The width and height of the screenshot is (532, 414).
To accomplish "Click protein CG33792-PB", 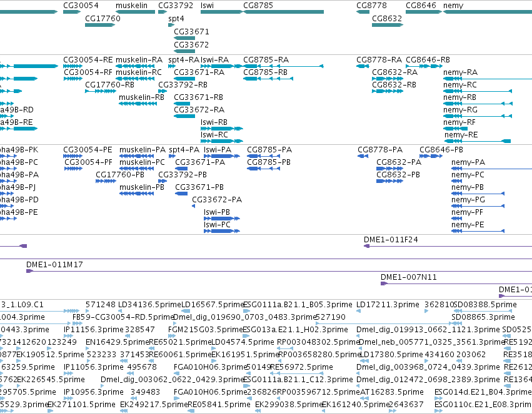I will click(x=182, y=175).
